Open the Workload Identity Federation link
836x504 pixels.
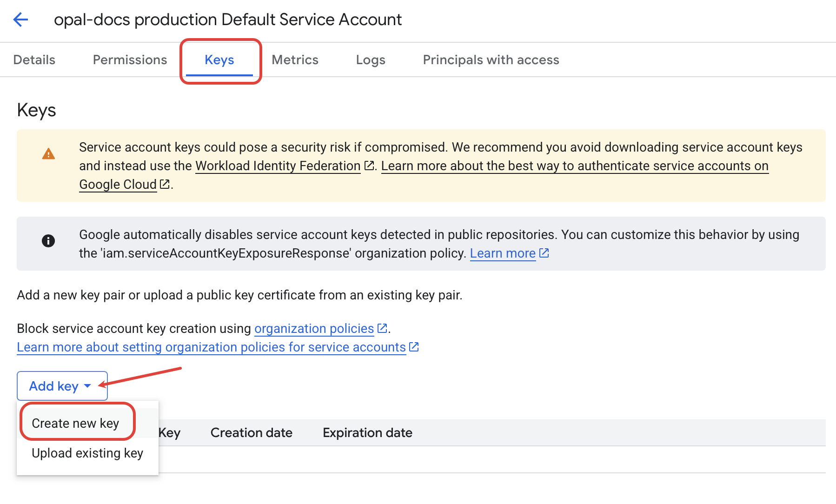click(x=278, y=166)
